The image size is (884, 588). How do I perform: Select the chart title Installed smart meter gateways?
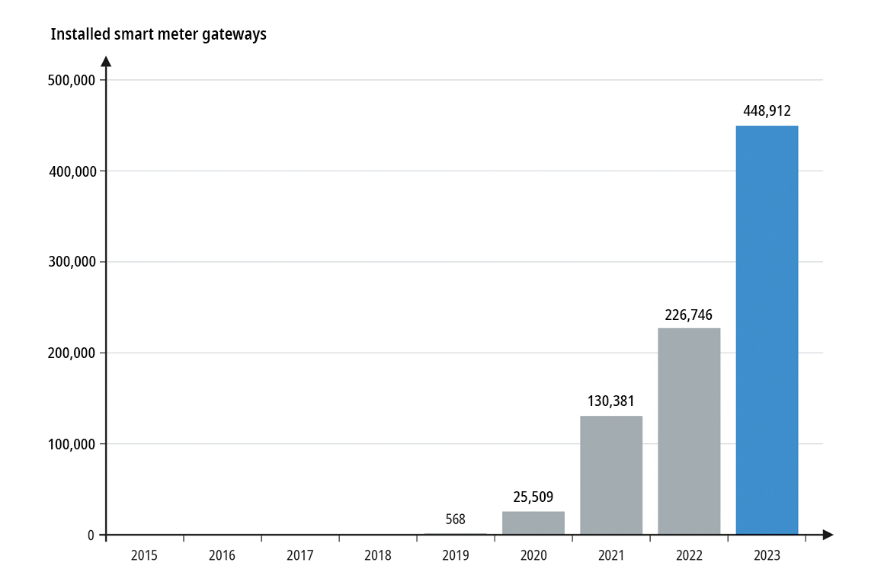[x=159, y=34]
